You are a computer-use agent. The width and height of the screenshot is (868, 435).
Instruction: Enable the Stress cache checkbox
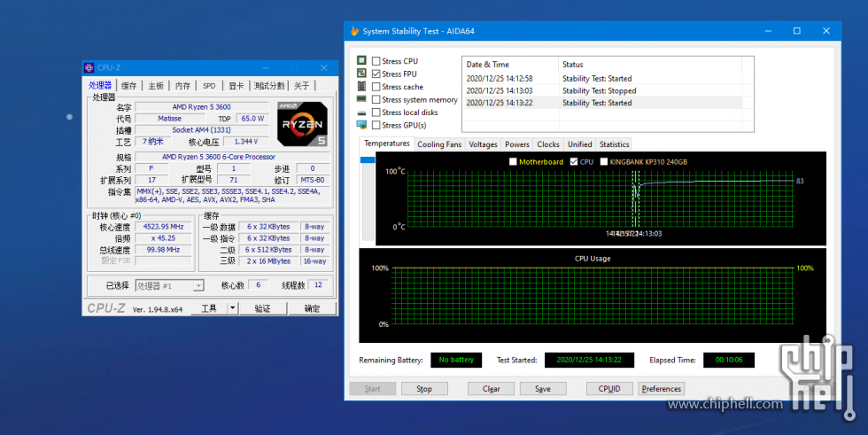(x=376, y=87)
